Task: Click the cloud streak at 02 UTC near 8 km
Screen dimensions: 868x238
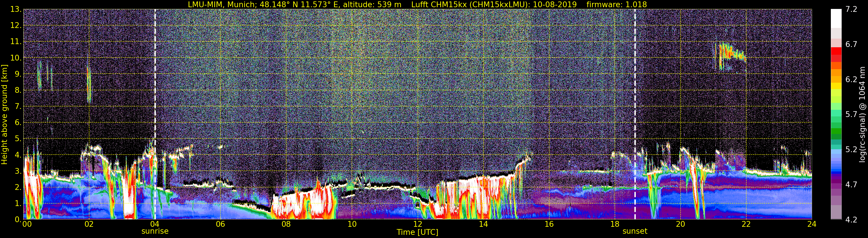Action: pyautogui.click(x=89, y=84)
